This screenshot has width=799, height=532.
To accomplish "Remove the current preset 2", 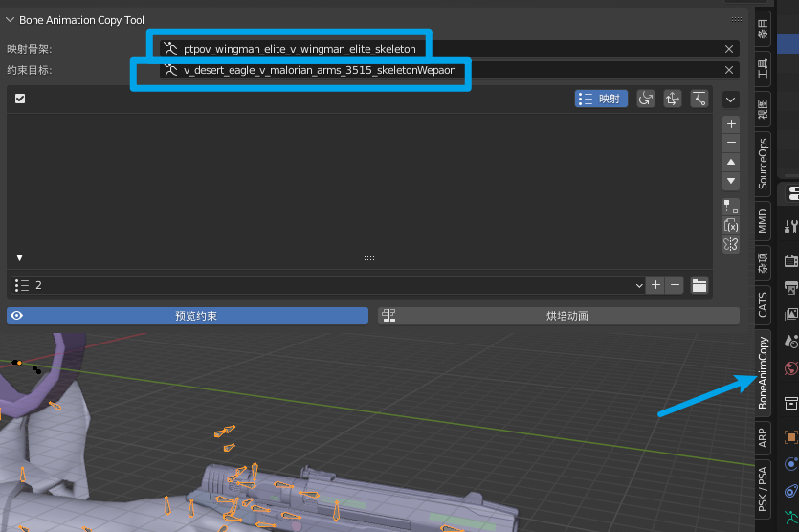I will (x=676, y=285).
